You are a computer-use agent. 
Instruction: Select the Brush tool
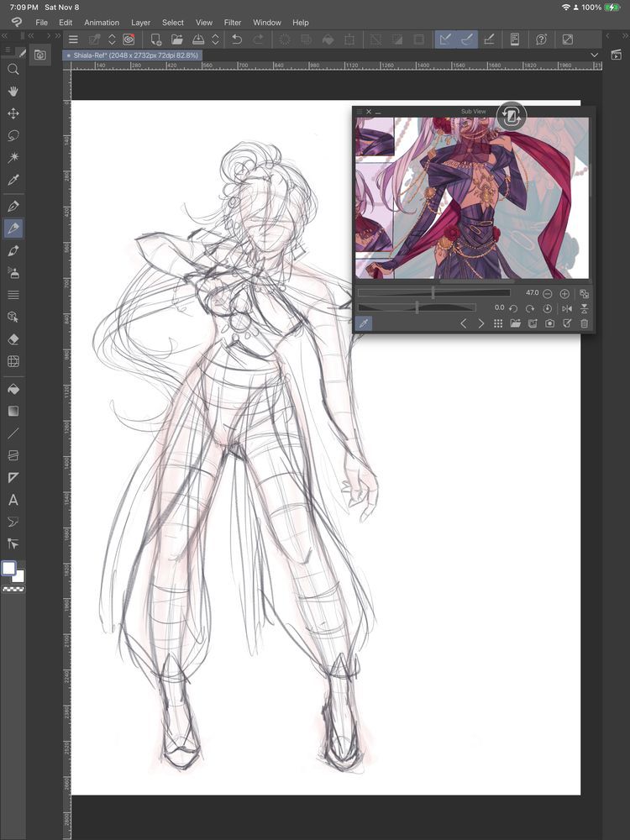[13, 250]
